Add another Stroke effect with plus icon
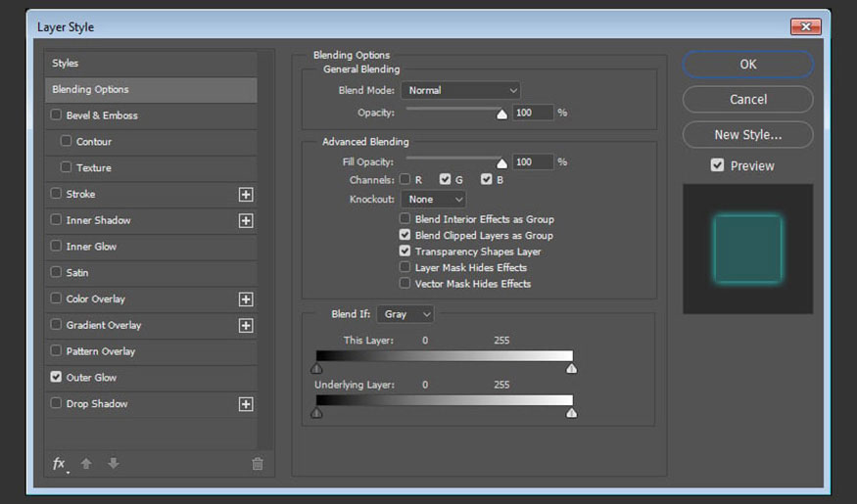 point(246,195)
